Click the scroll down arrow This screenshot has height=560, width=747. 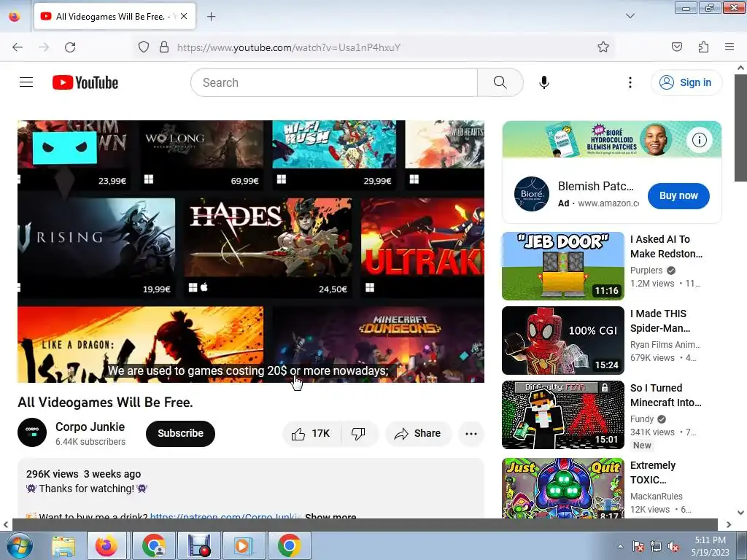click(740, 513)
